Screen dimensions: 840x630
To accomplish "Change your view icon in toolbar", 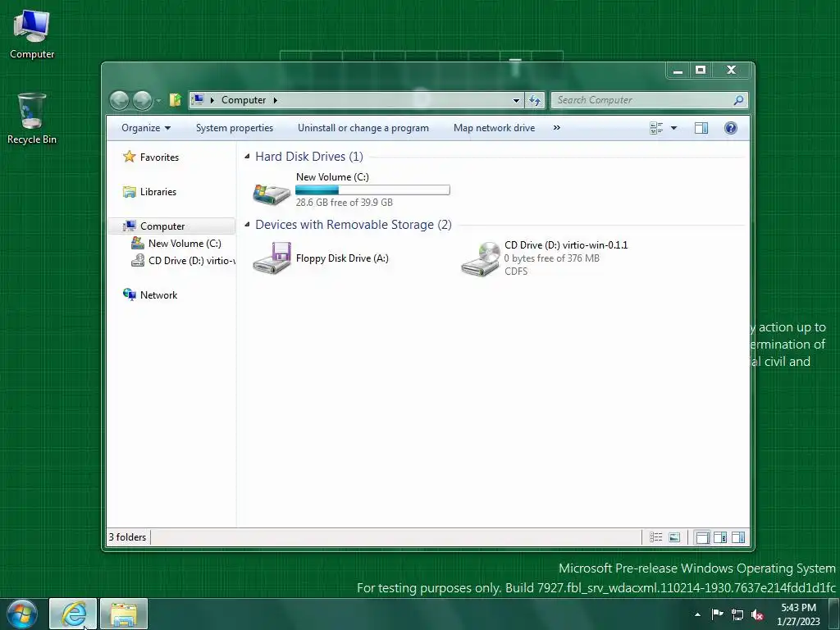I will coord(656,128).
